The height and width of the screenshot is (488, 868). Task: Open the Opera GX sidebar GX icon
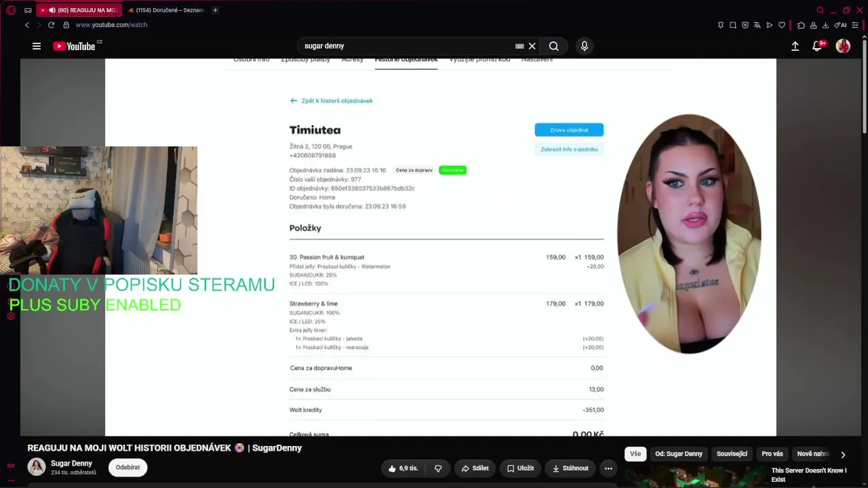[11, 466]
